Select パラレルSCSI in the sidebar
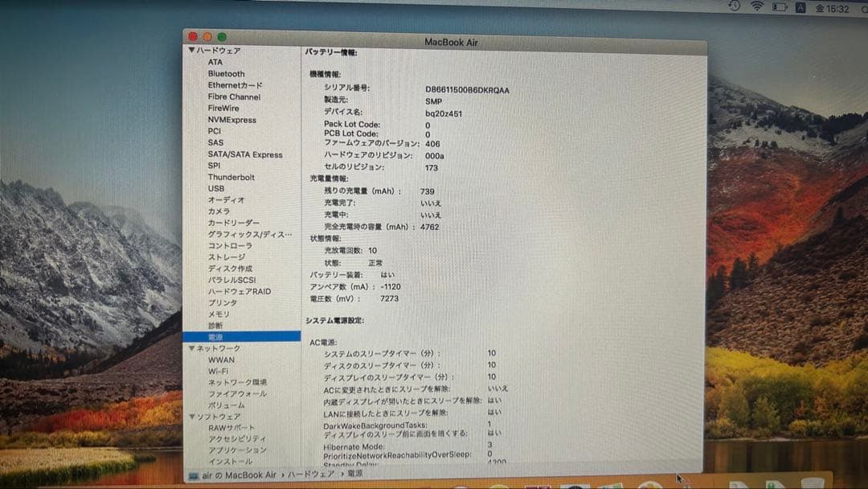The width and height of the screenshot is (868, 489). pyautogui.click(x=231, y=280)
